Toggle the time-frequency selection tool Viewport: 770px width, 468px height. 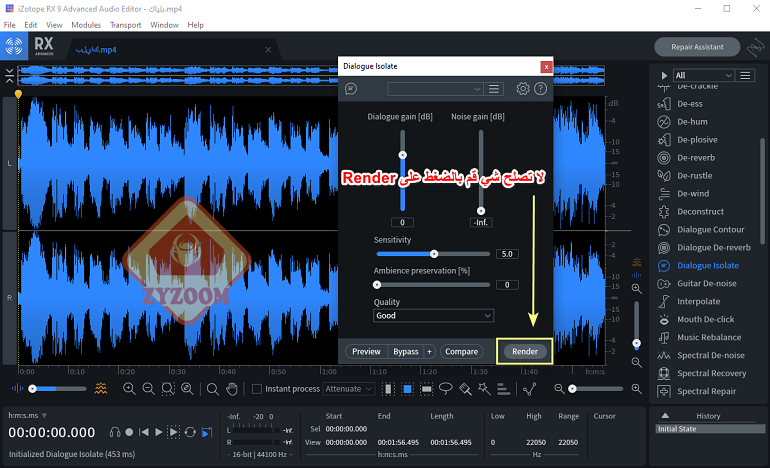(x=407, y=389)
